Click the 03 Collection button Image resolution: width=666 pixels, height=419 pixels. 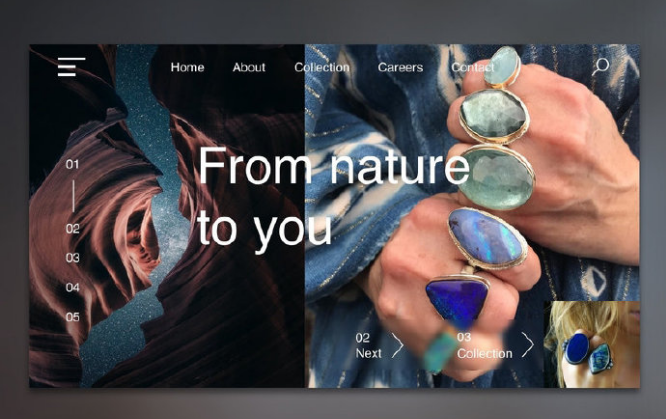pyautogui.click(x=495, y=345)
